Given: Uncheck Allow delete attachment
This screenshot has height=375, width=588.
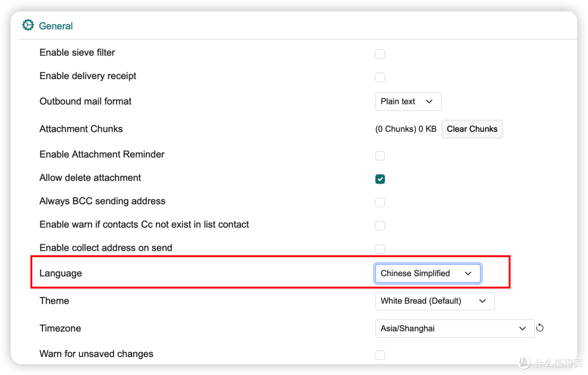Looking at the screenshot, I should (x=380, y=179).
